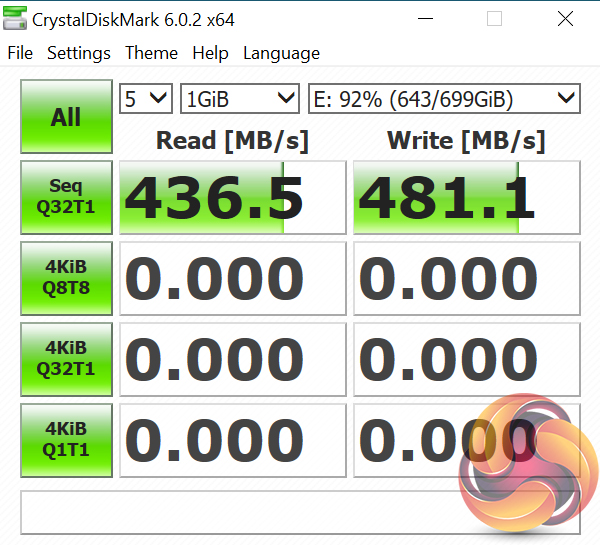Close the CrystalDiskMark window
Image resolution: width=600 pixels, height=545 pixels.
point(565,18)
